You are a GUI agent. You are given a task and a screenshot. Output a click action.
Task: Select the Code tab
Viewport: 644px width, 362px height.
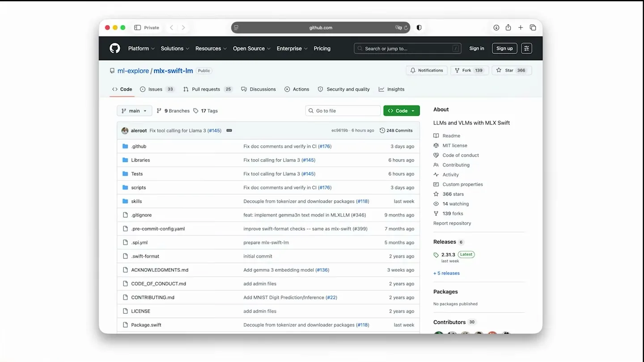122,89
